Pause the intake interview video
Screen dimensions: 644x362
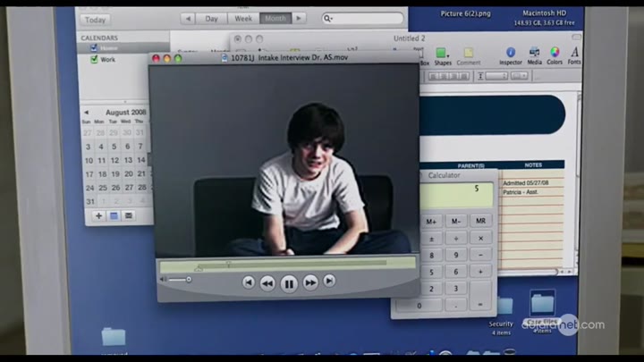pyautogui.click(x=289, y=283)
